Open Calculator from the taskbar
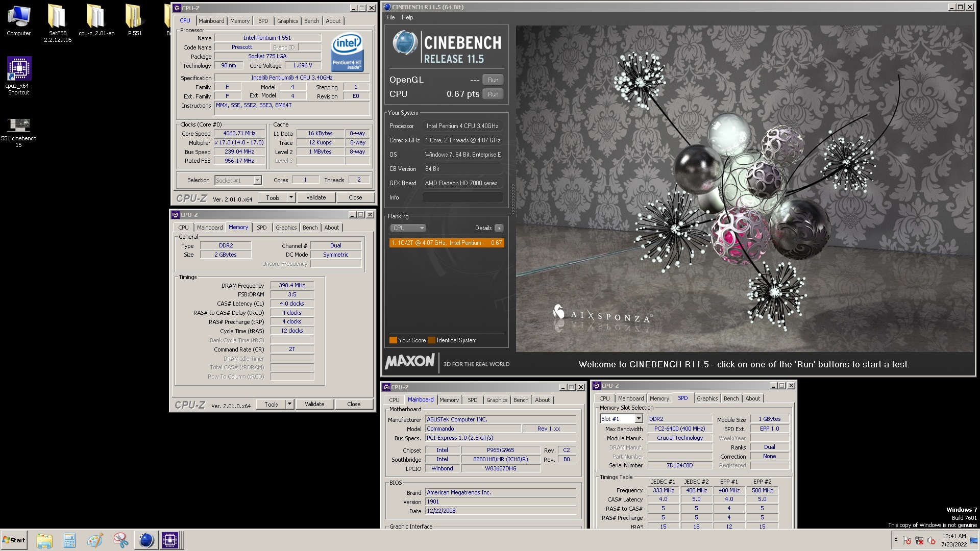 69,540
